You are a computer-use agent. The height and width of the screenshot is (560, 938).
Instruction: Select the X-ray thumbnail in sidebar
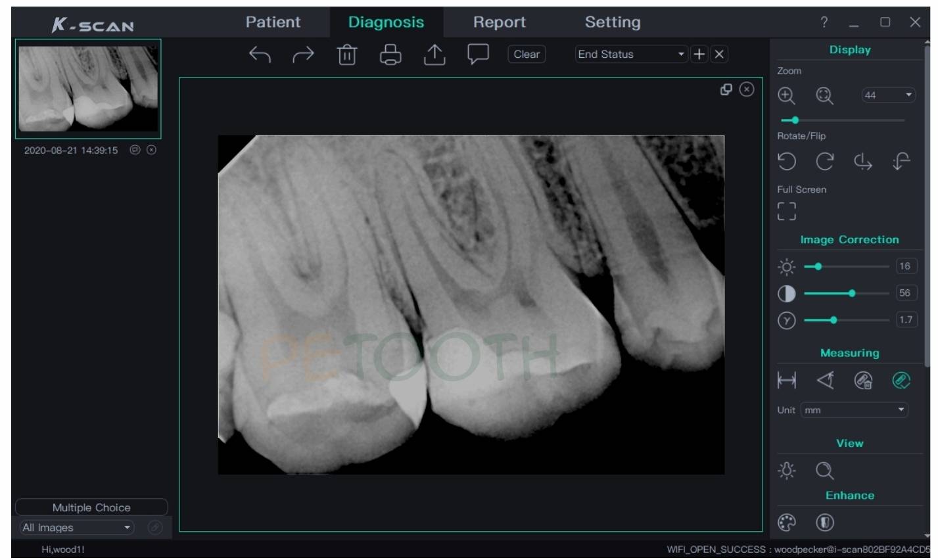point(88,89)
